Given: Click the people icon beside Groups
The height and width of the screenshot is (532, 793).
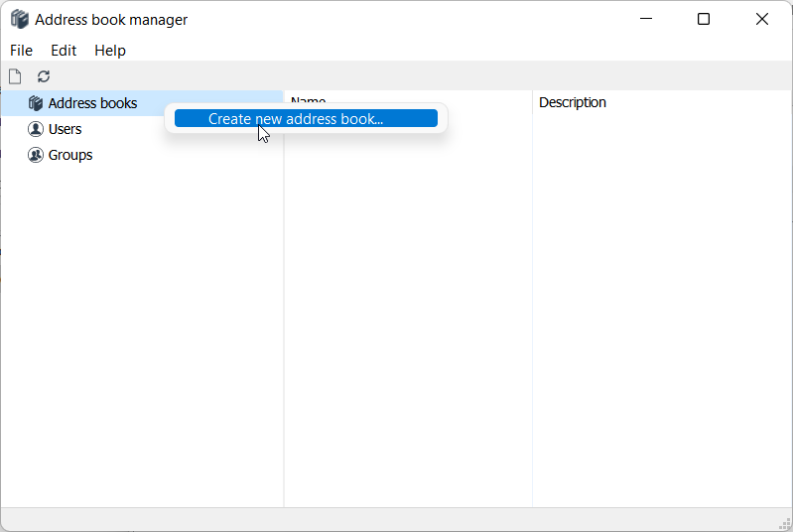Looking at the screenshot, I should coord(36,155).
